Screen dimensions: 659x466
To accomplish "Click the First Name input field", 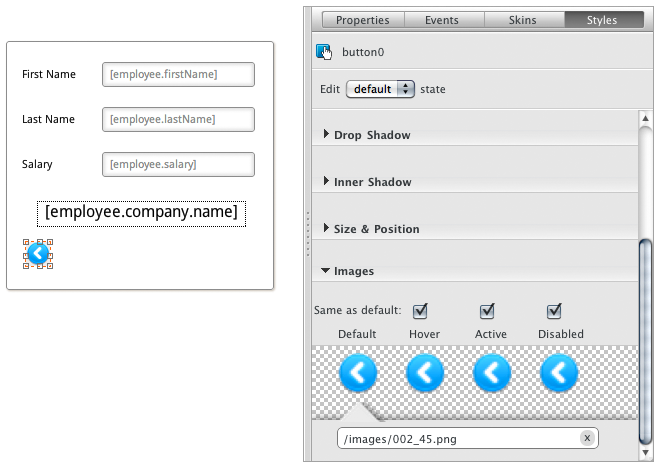I will click(178, 74).
